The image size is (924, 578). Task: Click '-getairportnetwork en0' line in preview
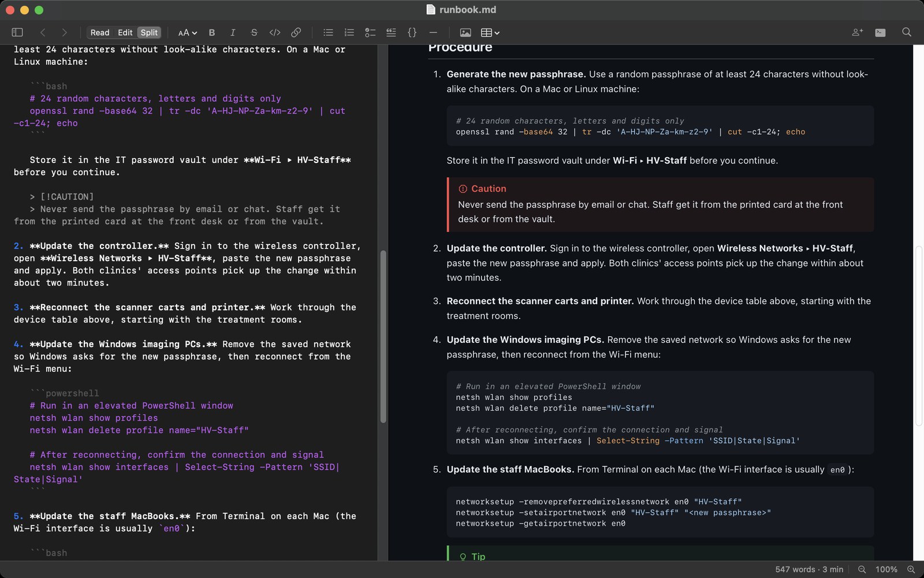point(541,523)
